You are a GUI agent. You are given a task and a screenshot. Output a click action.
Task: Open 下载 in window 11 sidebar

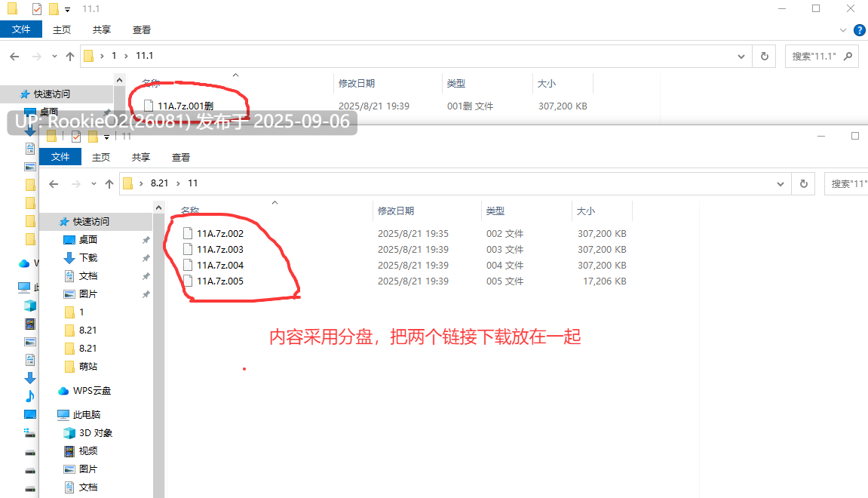pos(88,257)
